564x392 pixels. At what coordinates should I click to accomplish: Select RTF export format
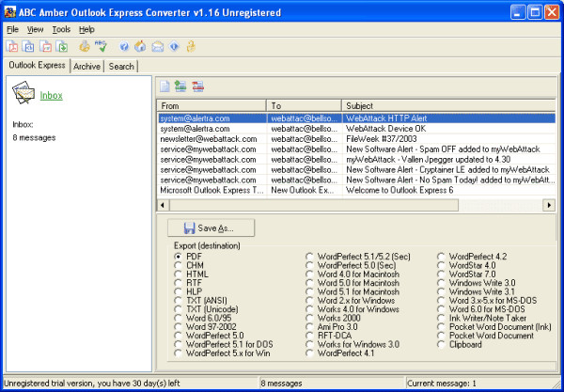click(x=178, y=283)
